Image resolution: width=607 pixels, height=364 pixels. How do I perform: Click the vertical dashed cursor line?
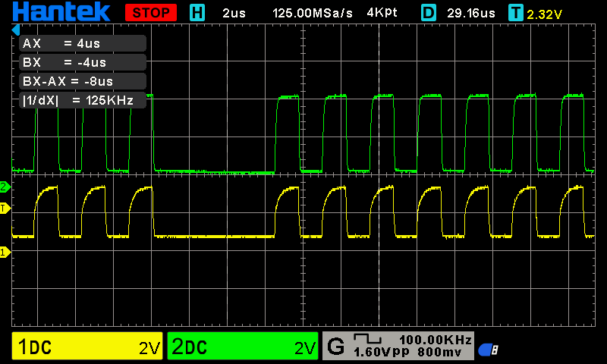pyautogui.click(x=379, y=175)
